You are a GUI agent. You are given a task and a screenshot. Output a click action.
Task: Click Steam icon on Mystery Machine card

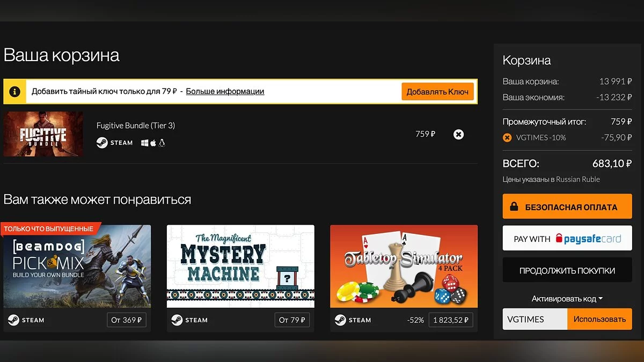click(x=177, y=320)
